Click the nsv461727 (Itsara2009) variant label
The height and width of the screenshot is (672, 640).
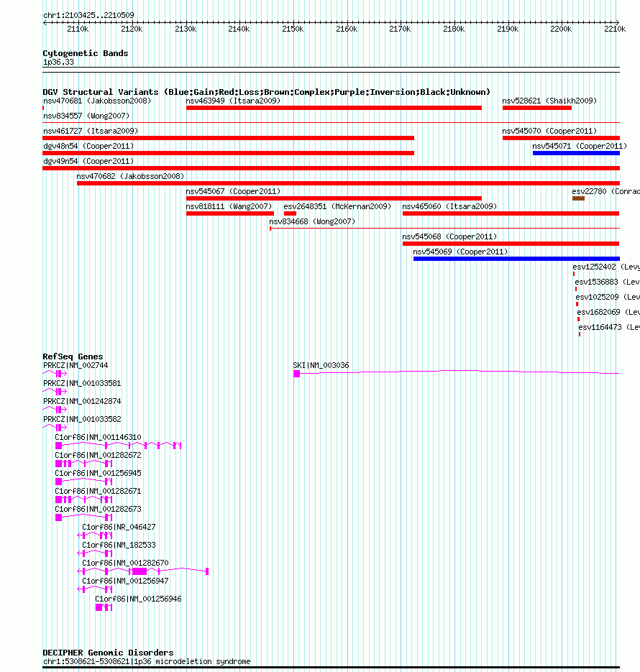click(x=91, y=131)
